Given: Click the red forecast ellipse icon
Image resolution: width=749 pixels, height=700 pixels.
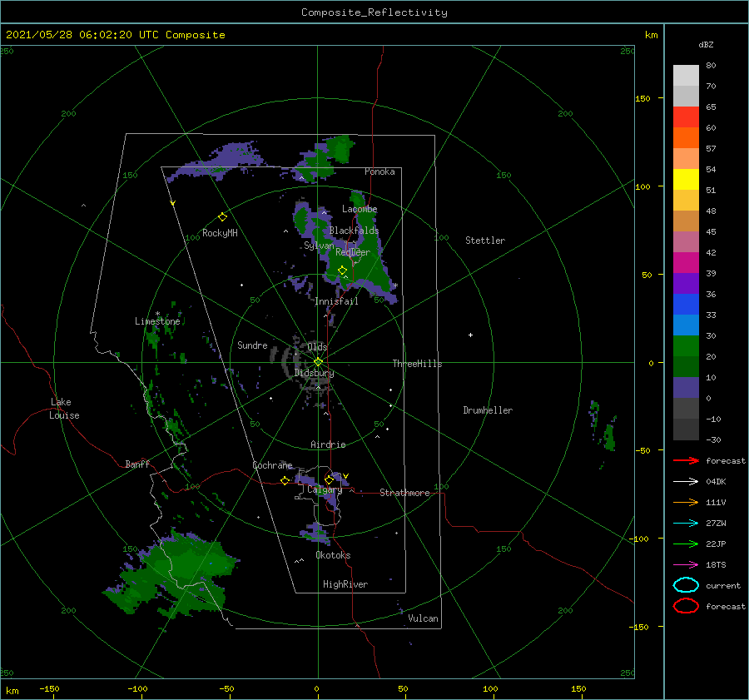Looking at the screenshot, I should [x=686, y=606].
